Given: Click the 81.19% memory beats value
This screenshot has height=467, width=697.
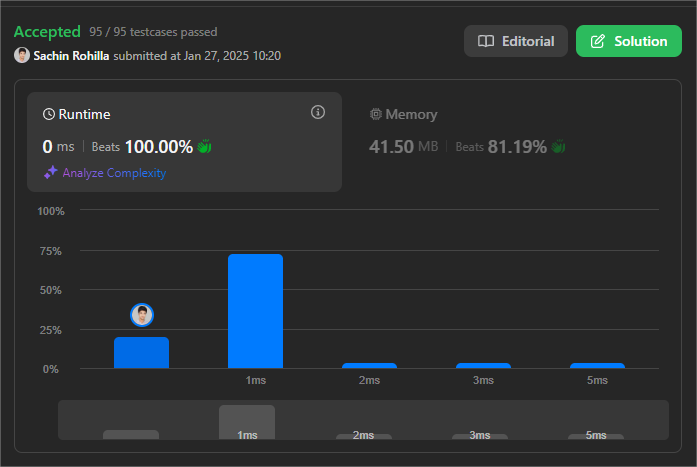Looking at the screenshot, I should click(x=517, y=147).
